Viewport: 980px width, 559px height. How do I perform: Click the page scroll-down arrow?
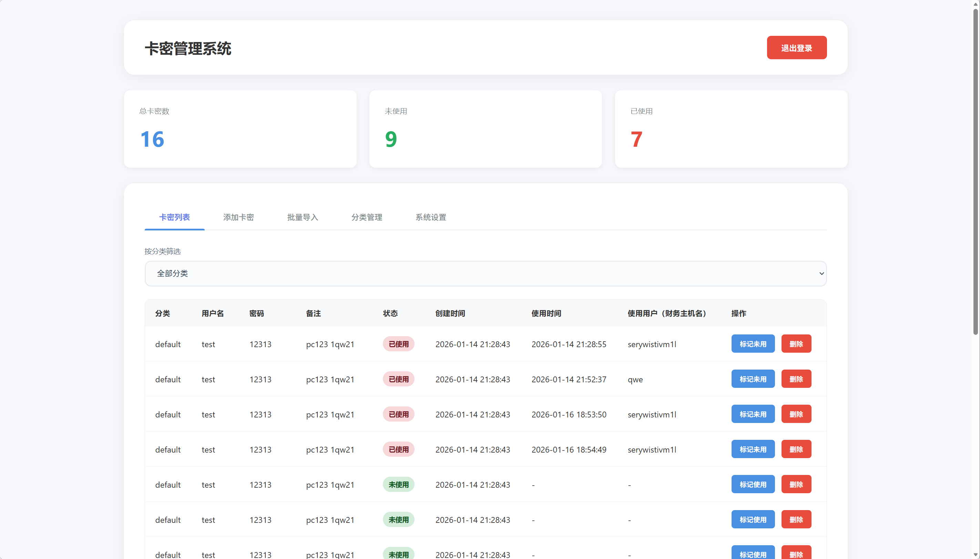(976, 555)
